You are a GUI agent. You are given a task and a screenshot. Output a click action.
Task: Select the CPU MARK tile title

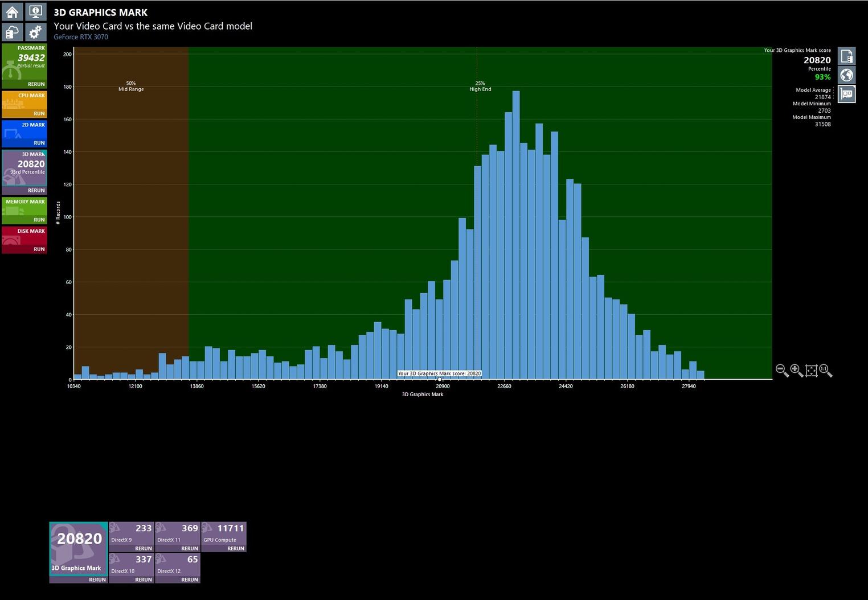tap(31, 96)
